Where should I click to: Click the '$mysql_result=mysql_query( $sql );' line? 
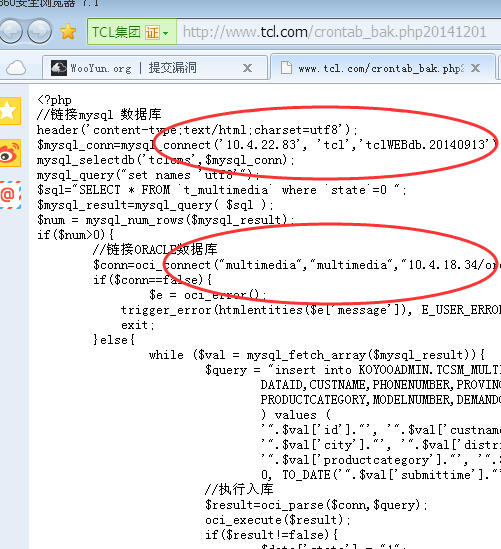155,205
